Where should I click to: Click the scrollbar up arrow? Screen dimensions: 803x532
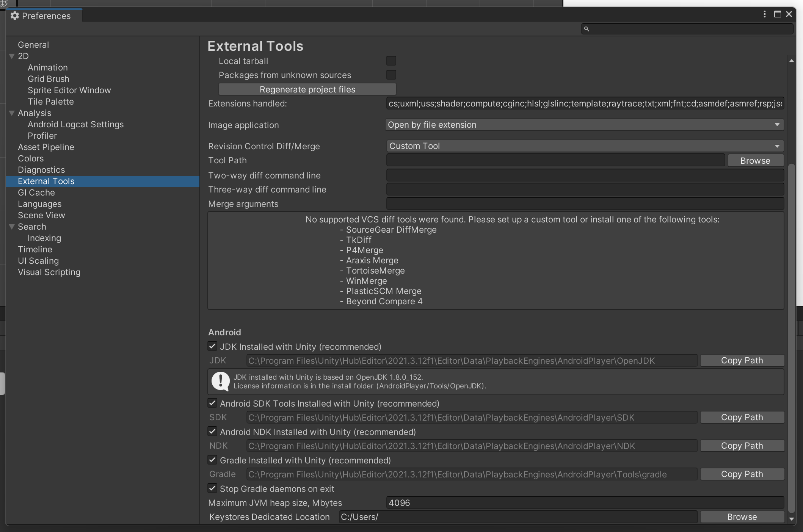click(791, 61)
